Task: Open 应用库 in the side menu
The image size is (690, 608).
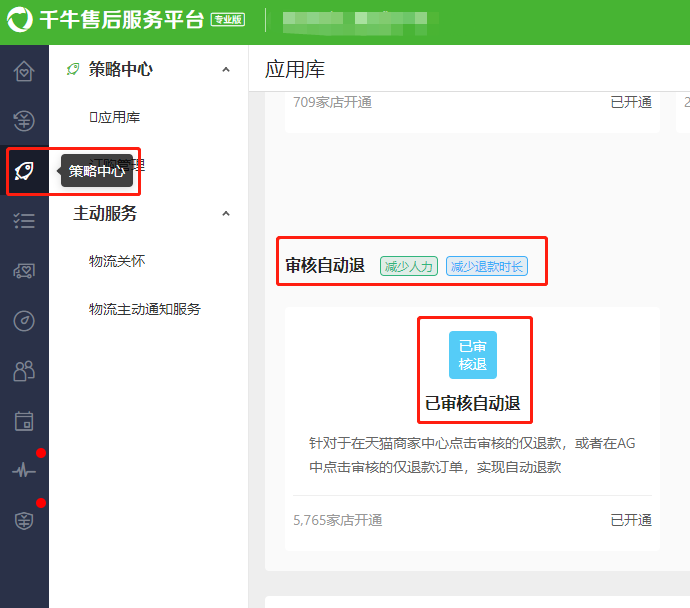Action: pyautogui.click(x=115, y=117)
